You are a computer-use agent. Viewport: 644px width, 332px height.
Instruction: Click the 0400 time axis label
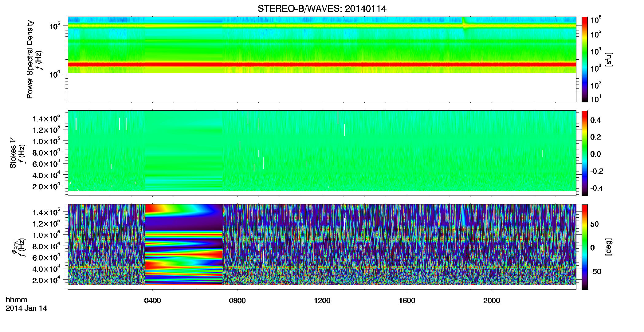152,301
